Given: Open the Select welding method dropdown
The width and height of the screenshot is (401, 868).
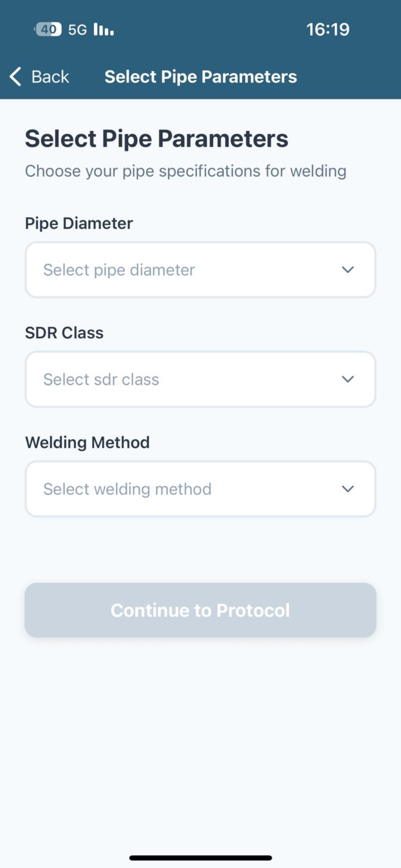Looking at the screenshot, I should click(200, 489).
